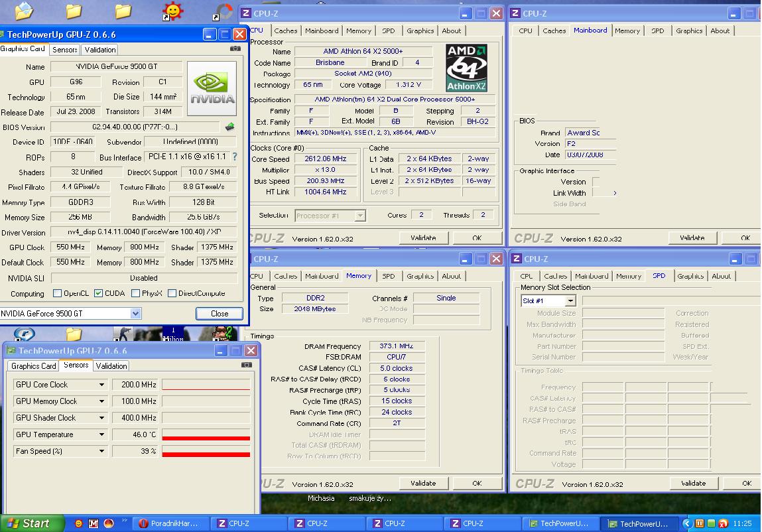The image size is (762, 532).
Task: Open the NVIDIA GeForce 9500 GT card selector dropdown
Action: [135, 314]
